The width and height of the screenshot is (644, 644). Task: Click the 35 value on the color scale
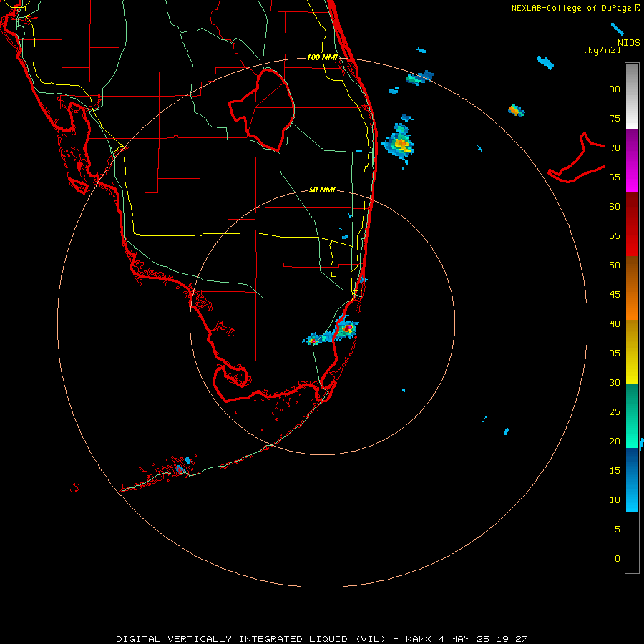tap(615, 353)
